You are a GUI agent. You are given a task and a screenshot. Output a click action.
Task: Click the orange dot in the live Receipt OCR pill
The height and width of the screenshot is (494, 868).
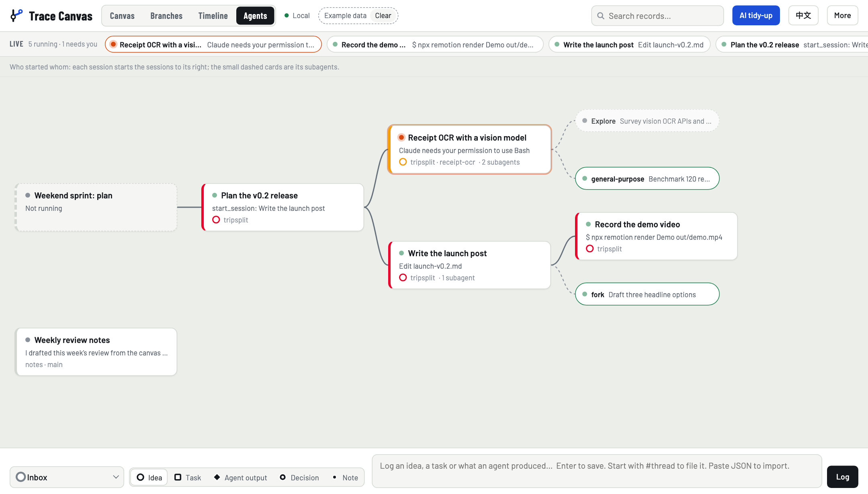tap(113, 44)
